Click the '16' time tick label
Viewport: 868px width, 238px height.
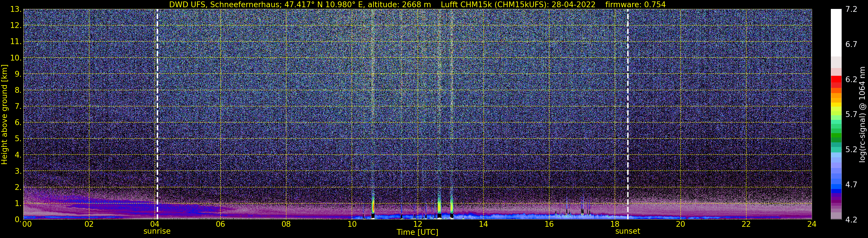[x=549, y=224]
